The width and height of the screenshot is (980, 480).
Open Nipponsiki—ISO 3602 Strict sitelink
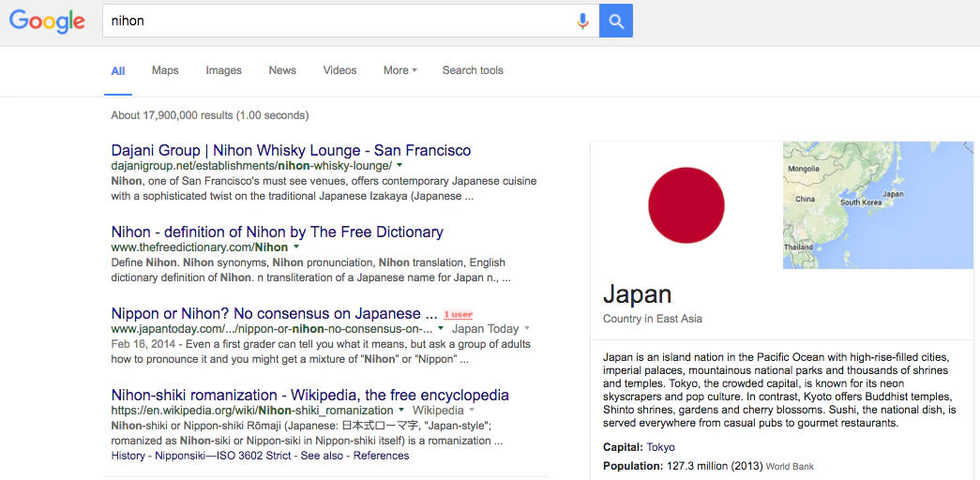pos(223,456)
